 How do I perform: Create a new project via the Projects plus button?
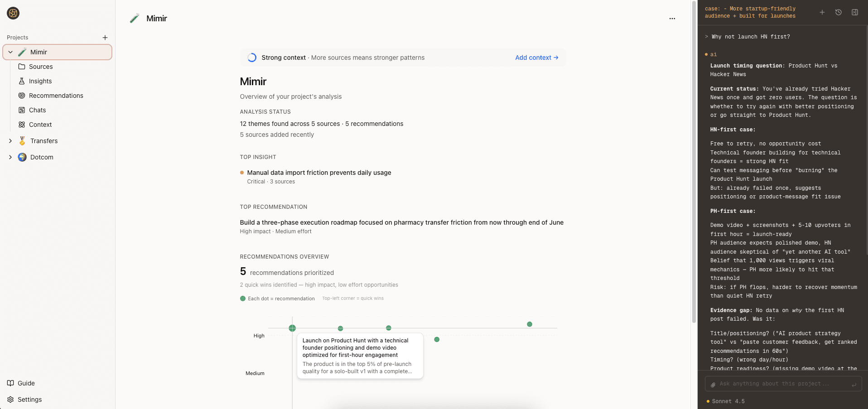tap(105, 38)
